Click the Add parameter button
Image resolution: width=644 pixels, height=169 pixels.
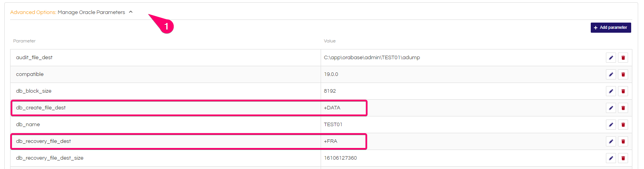click(611, 28)
